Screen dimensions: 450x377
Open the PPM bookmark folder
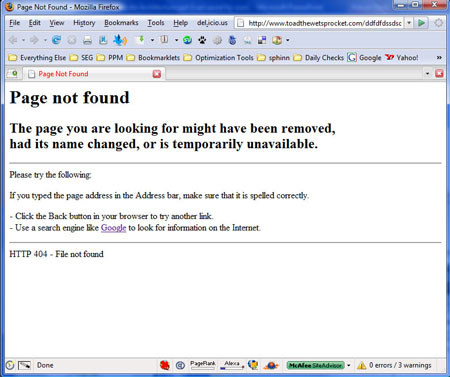tap(110, 58)
